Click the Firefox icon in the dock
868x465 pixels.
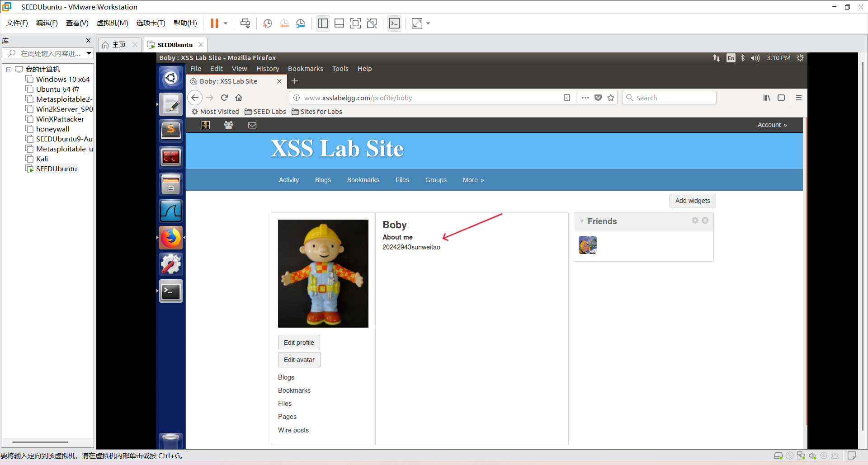171,238
